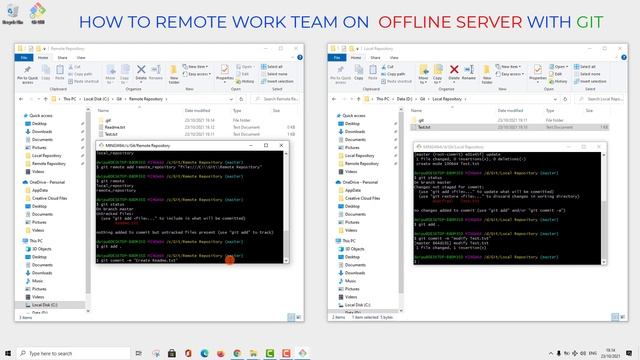Click New folder icon in Local Repository window
This screenshot has height=360, width=640.
tap(487, 74)
